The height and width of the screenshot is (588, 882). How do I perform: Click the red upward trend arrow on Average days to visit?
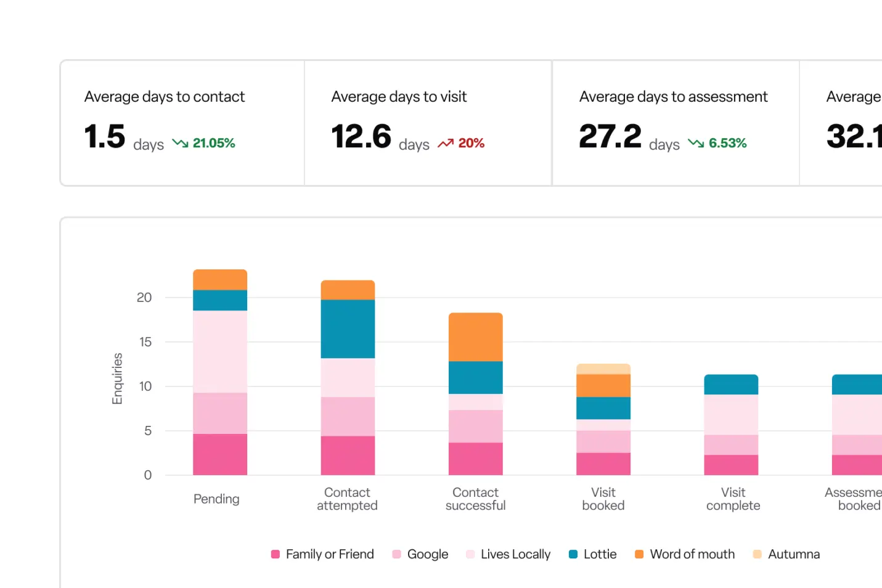pyautogui.click(x=446, y=142)
